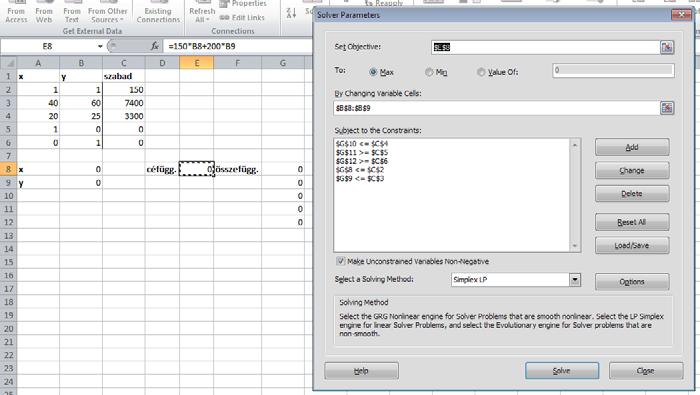
Task: Expand the Name Box dropdown arrow
Action: pos(100,46)
